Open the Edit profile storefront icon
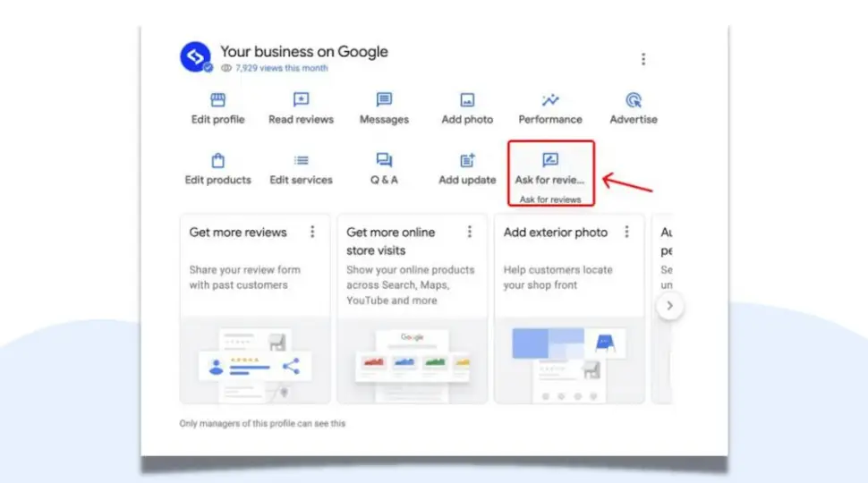Screen dimensions: 868x483 (217, 99)
